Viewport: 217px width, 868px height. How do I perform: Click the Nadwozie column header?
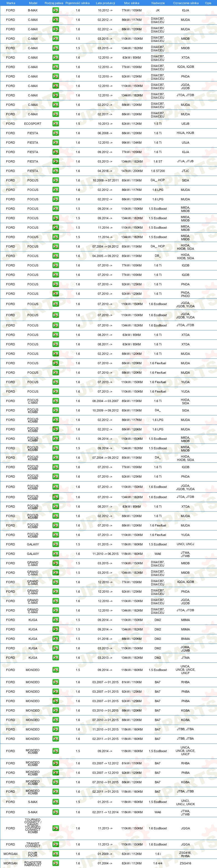158,3
